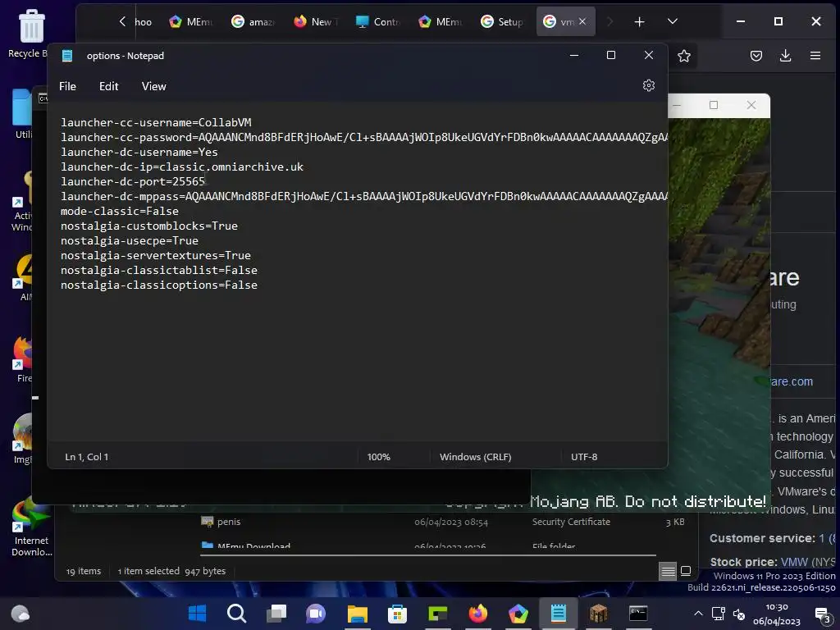The height and width of the screenshot is (630, 840).
Task: Click the launcher-dc-username=Yes line
Action: (x=139, y=152)
